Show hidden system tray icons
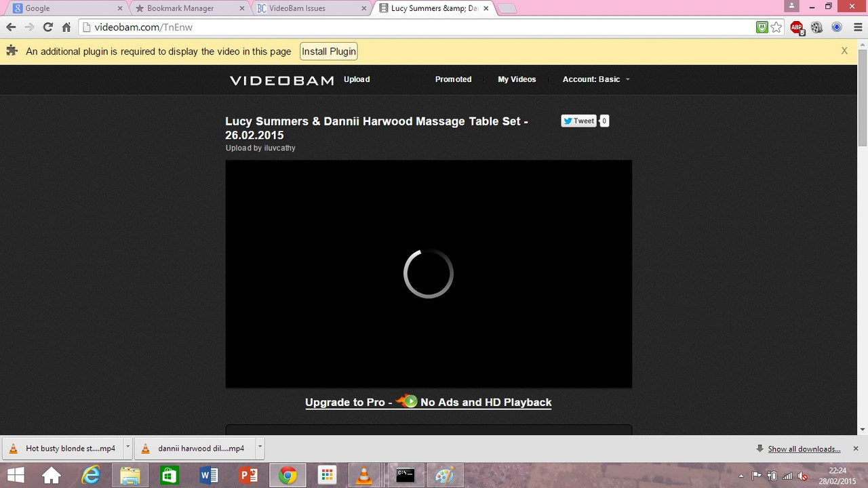868x488 pixels. click(x=741, y=476)
